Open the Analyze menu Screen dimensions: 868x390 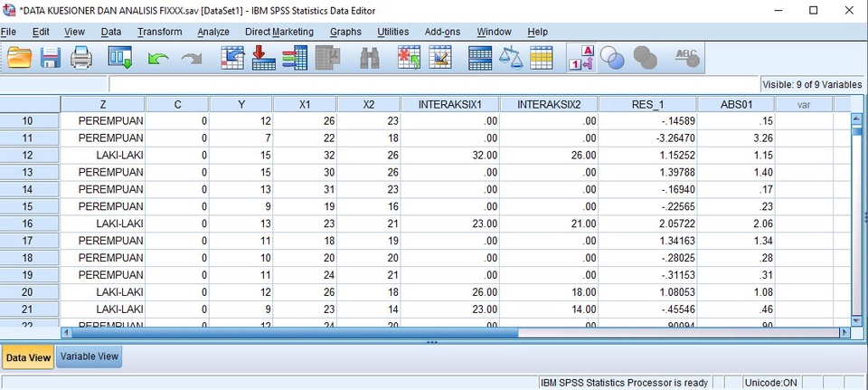[x=213, y=33]
